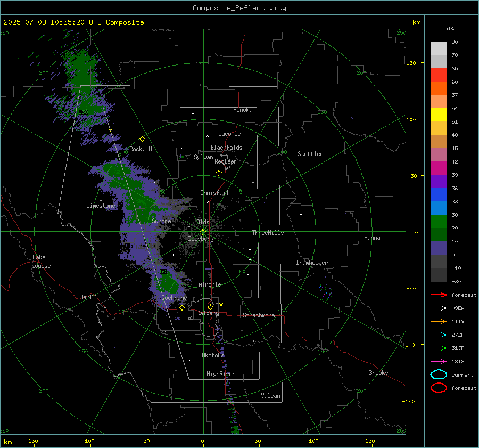Click the Stettler city label
Image resolution: width=479 pixels, height=448 pixels.
point(310,154)
